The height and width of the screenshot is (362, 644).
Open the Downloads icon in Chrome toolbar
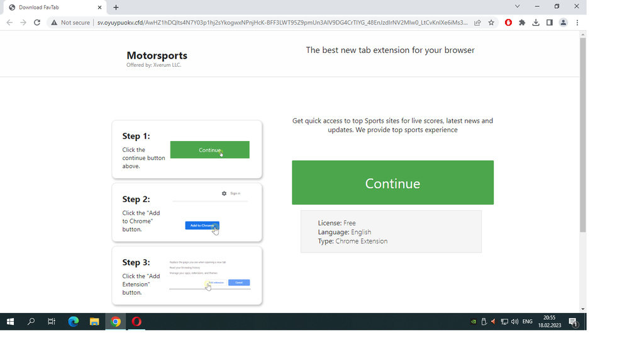click(536, 23)
